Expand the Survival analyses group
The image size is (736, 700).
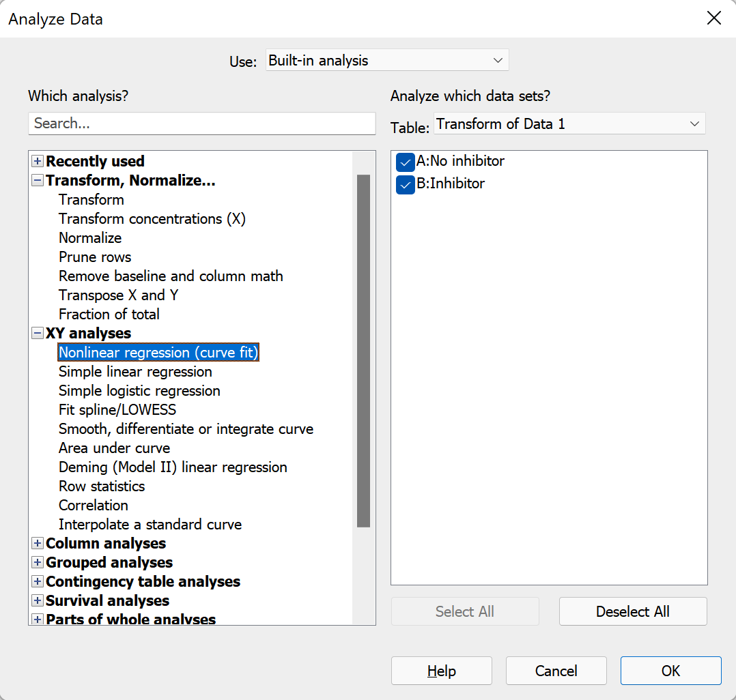coord(38,600)
